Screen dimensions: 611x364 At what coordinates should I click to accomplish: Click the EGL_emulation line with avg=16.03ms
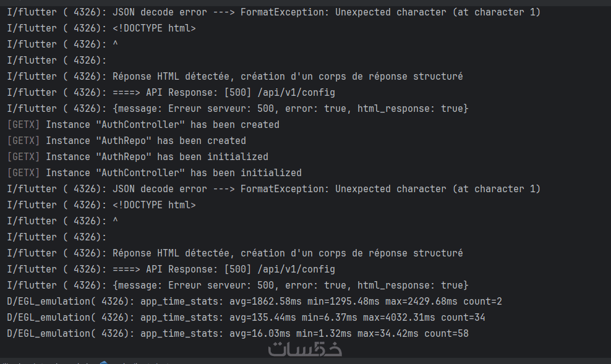click(237, 334)
